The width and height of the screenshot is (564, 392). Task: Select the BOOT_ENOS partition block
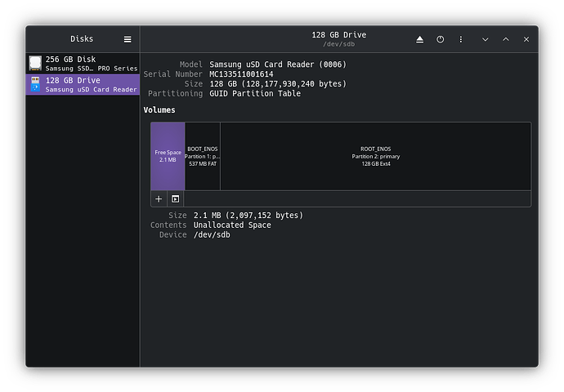pyautogui.click(x=203, y=156)
